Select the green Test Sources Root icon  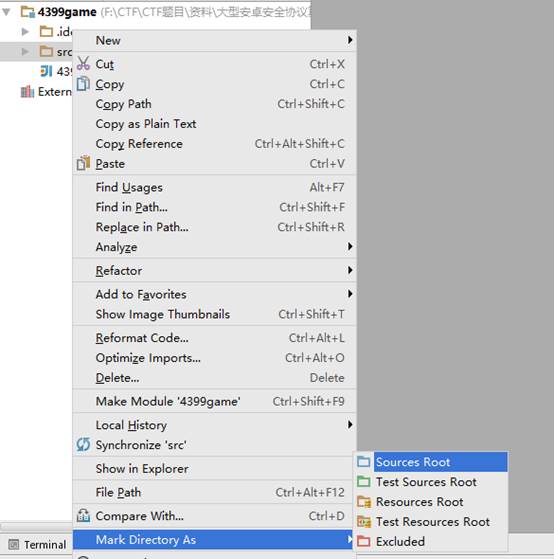pos(364,482)
